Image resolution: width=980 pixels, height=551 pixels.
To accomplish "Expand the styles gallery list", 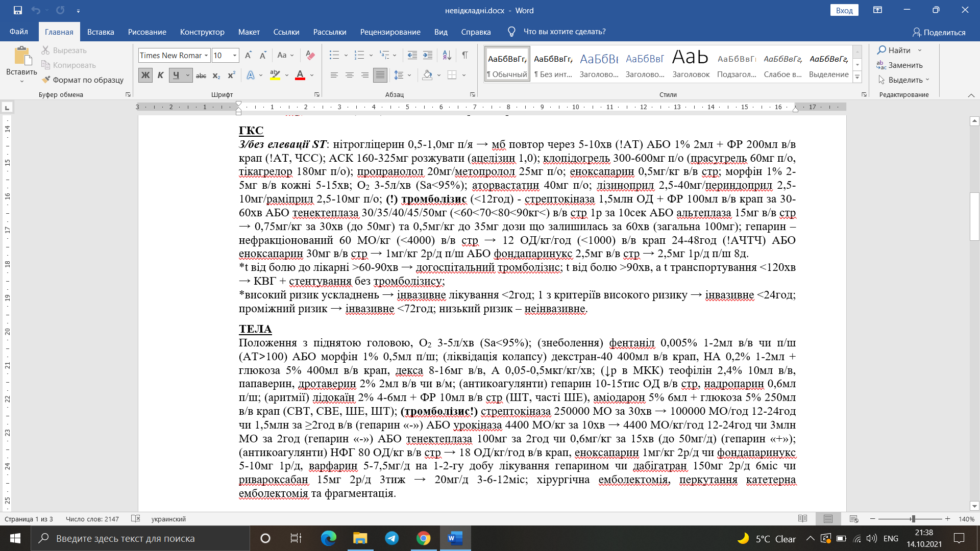I will (857, 77).
